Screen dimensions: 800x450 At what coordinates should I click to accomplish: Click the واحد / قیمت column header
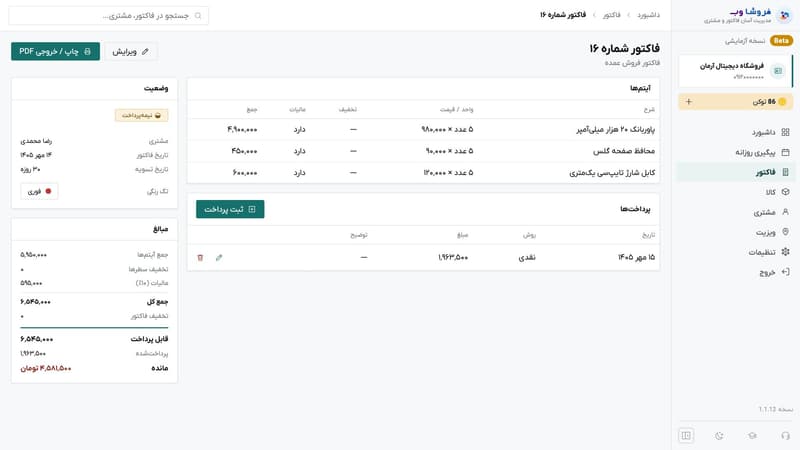(457, 110)
